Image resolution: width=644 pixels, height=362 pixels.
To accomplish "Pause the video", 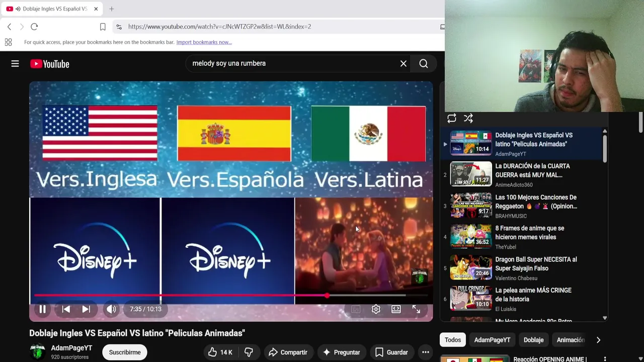I will [43, 309].
